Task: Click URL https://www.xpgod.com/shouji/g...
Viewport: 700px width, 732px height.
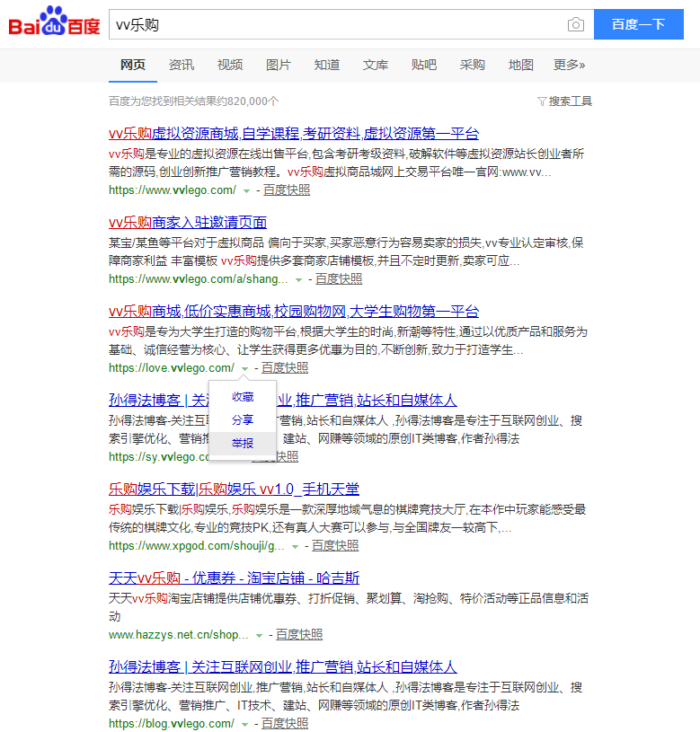Action: coord(197,546)
